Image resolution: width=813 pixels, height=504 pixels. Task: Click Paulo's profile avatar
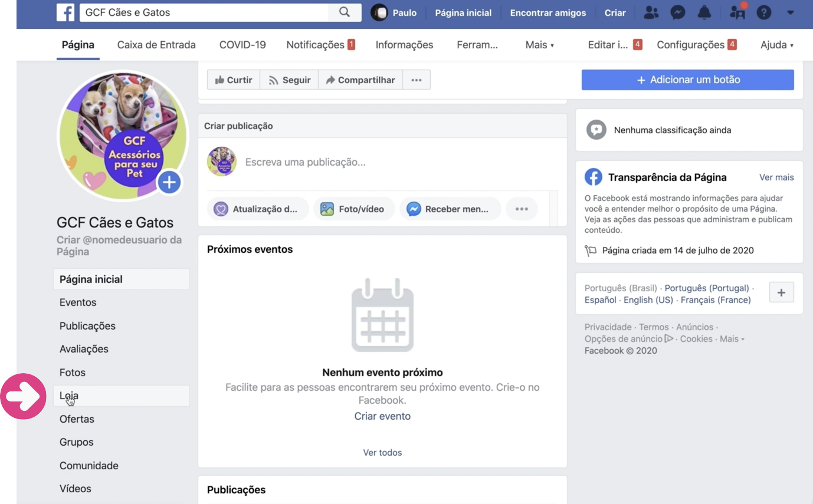click(x=379, y=12)
